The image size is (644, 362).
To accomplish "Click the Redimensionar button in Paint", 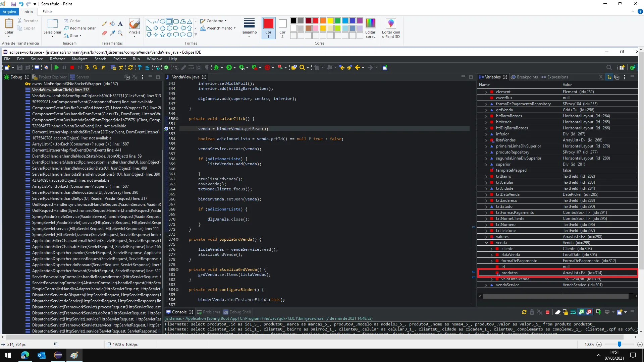I will click(80, 28).
